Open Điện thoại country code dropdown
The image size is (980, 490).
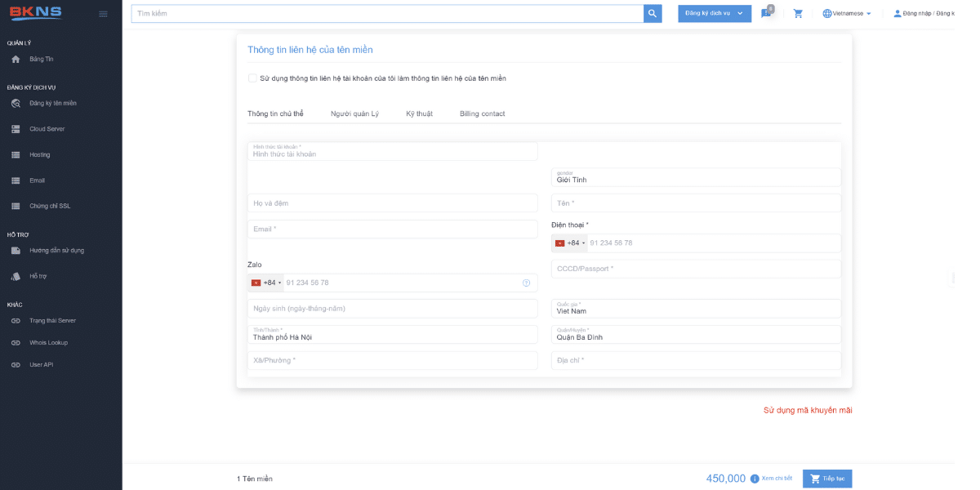pyautogui.click(x=570, y=243)
